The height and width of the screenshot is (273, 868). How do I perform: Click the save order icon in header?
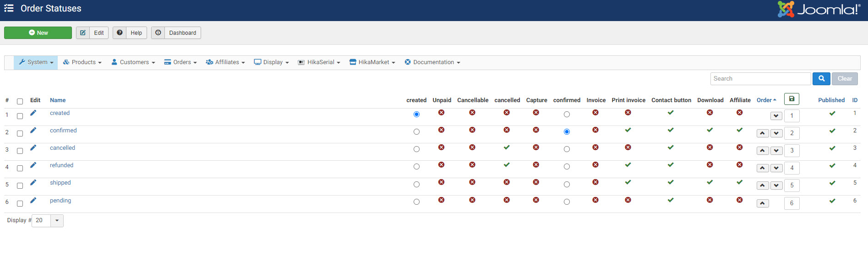792,99
